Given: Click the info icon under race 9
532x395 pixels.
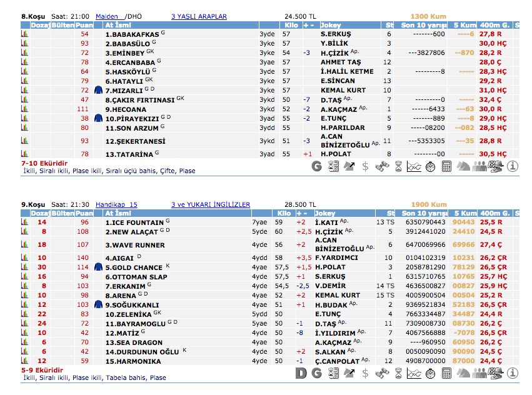Looking at the screenshot, I should point(513,373).
